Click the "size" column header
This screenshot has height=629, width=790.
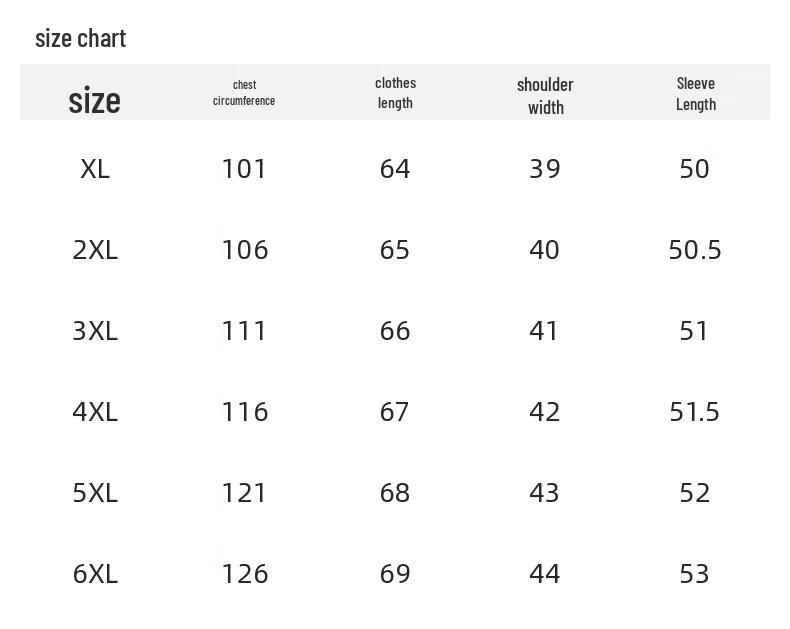(94, 100)
